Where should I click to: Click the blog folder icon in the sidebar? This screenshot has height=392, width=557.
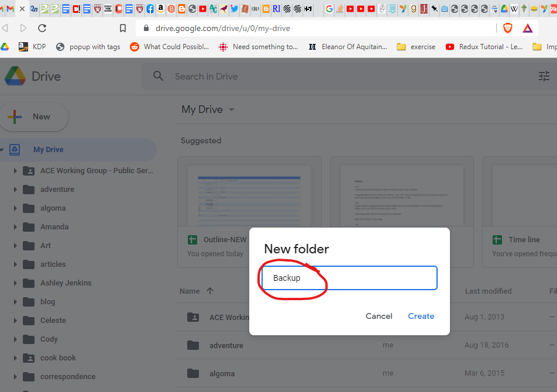pyautogui.click(x=29, y=302)
